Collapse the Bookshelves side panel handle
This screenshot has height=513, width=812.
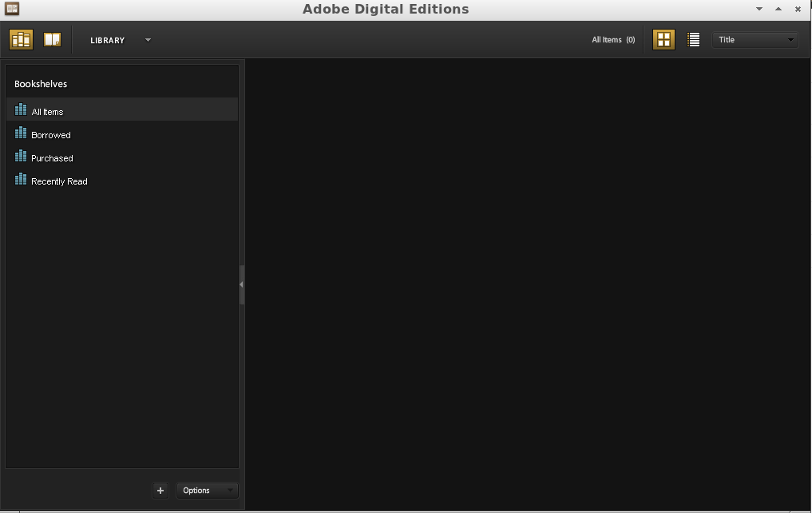point(241,284)
